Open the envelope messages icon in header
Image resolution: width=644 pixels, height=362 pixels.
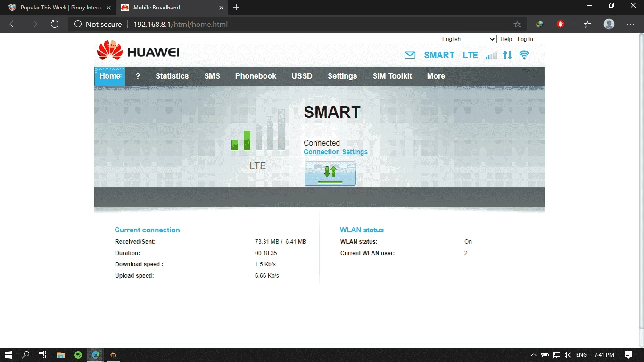410,55
